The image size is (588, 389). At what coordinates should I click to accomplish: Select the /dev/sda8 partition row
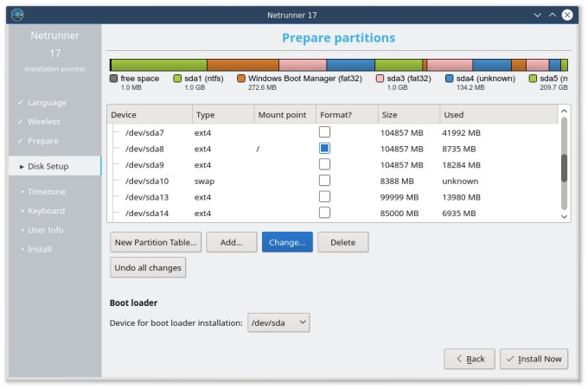tap(333, 149)
